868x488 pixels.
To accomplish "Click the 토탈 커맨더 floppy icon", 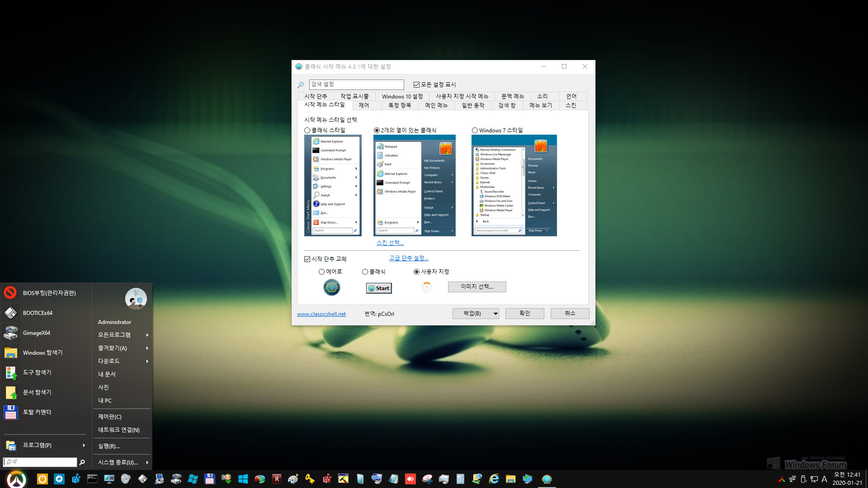I will click(10, 412).
